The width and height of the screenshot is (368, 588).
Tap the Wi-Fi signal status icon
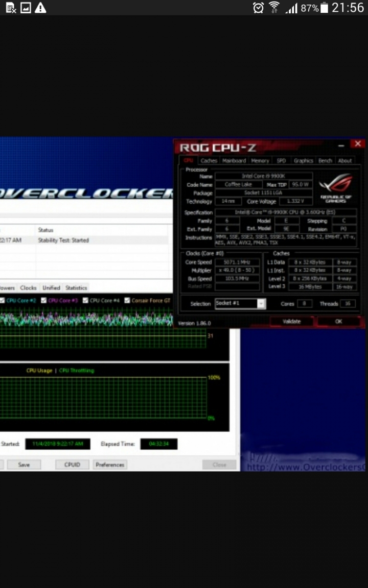click(x=274, y=8)
